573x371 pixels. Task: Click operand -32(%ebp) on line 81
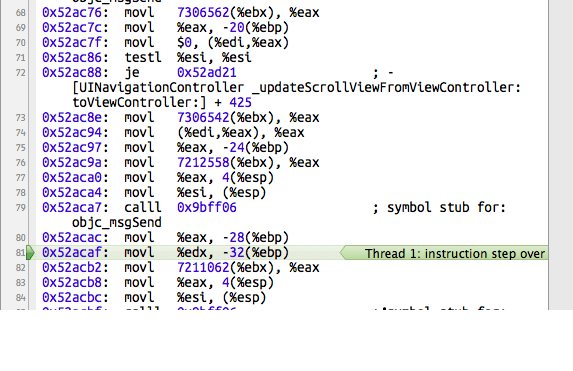tap(255, 253)
